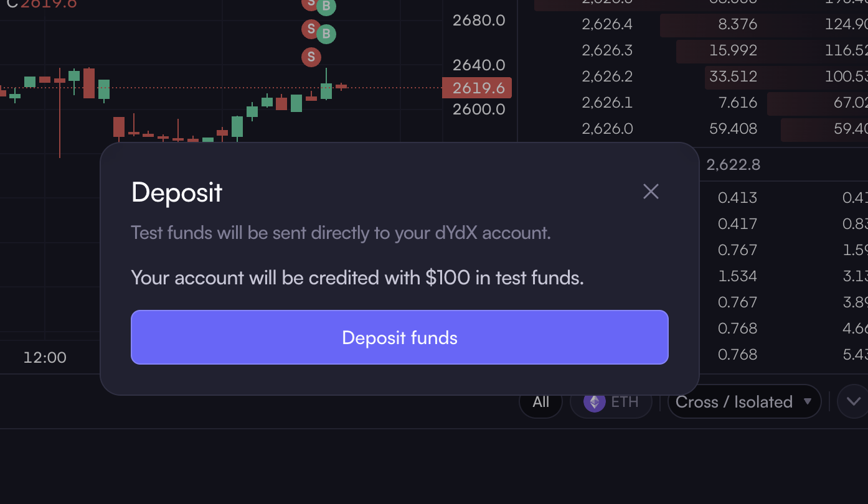Image resolution: width=868 pixels, height=504 pixels.
Task: Click the purple Ethereum logo icon
Action: coord(594,402)
